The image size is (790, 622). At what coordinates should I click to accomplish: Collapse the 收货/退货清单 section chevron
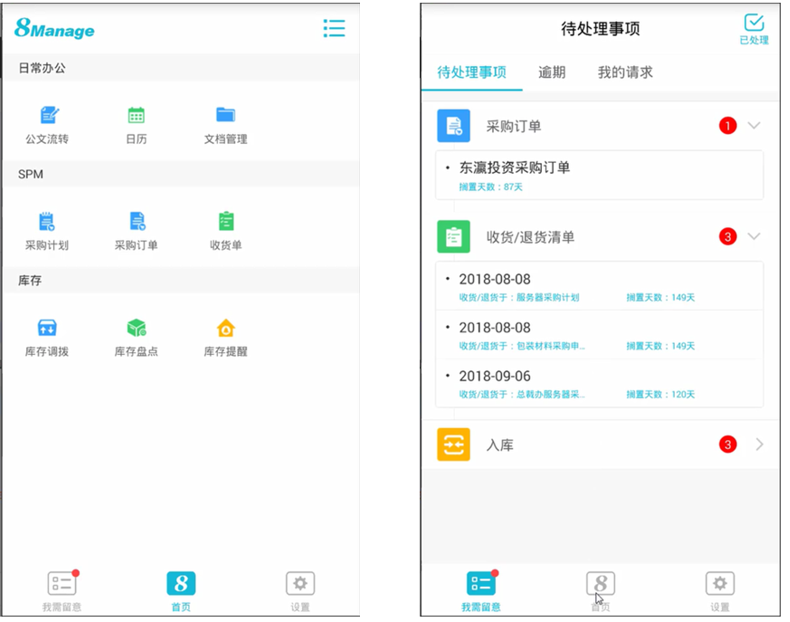pos(755,237)
